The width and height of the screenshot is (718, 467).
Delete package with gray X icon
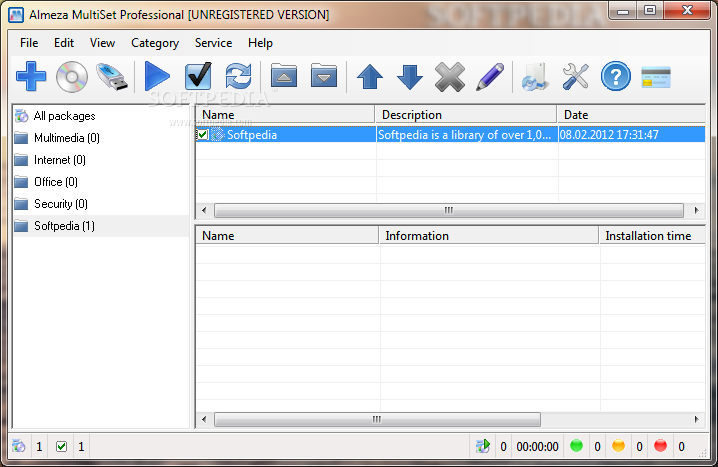450,77
